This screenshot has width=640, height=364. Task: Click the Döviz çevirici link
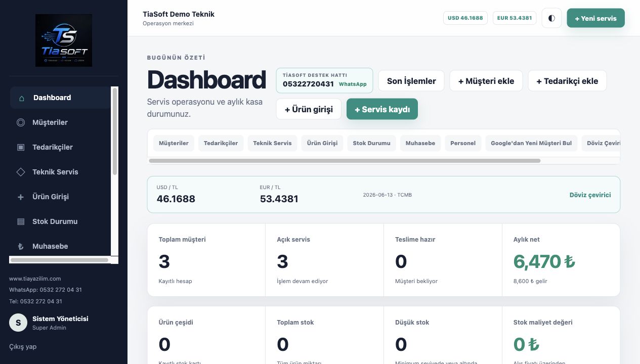click(x=590, y=195)
